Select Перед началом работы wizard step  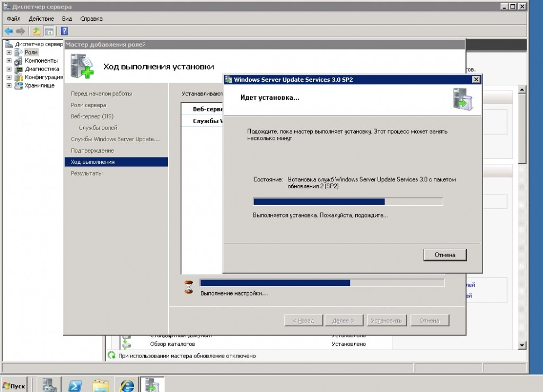coord(101,93)
